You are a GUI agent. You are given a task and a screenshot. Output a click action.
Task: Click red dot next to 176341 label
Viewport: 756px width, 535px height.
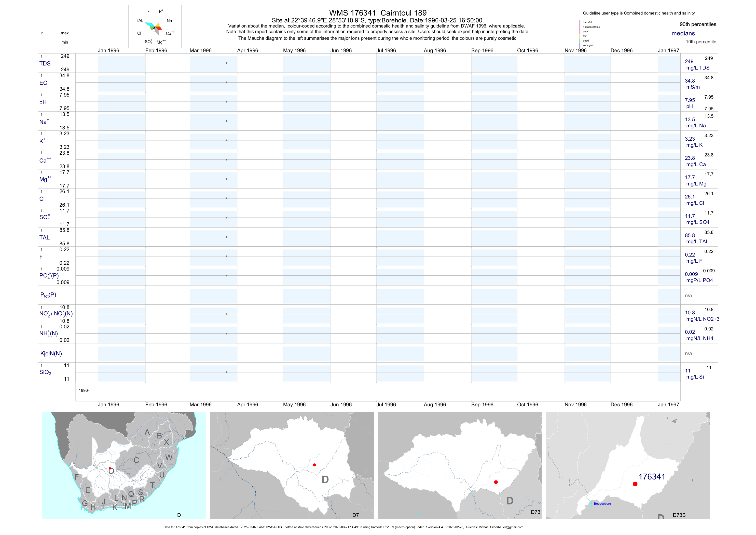(635, 484)
